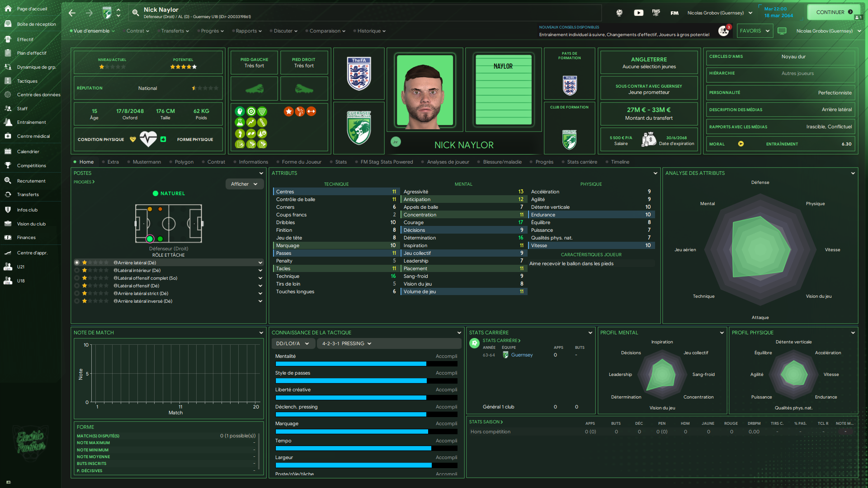Open the Guernsey team link in career stats

pyautogui.click(x=522, y=355)
